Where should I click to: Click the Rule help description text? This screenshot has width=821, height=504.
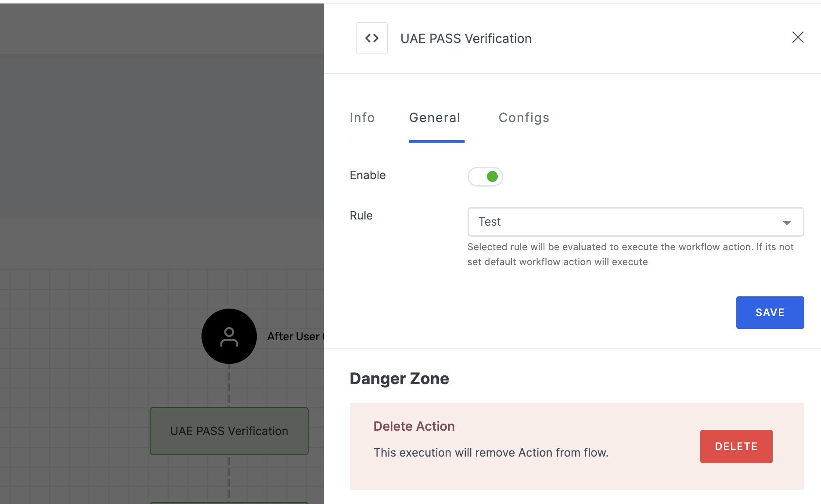(x=630, y=254)
